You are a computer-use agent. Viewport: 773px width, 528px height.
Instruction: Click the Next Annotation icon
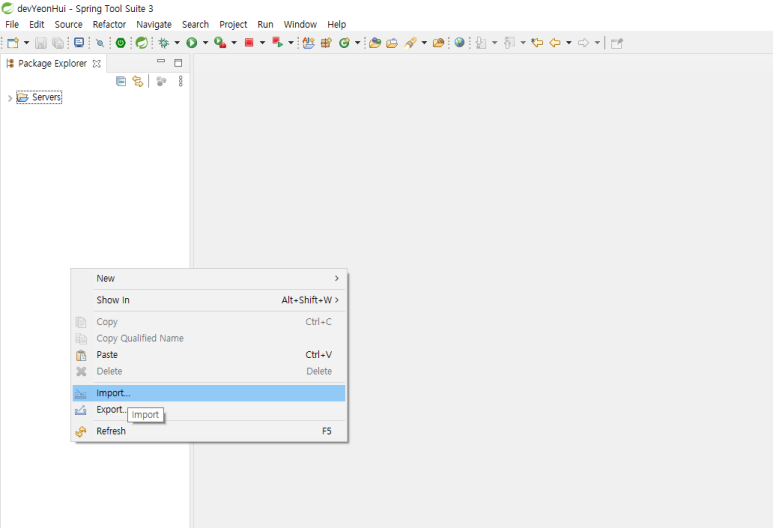(x=481, y=43)
